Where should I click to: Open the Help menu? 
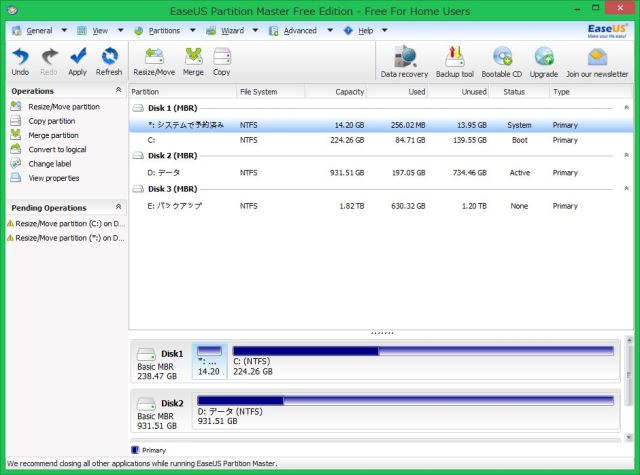366,31
